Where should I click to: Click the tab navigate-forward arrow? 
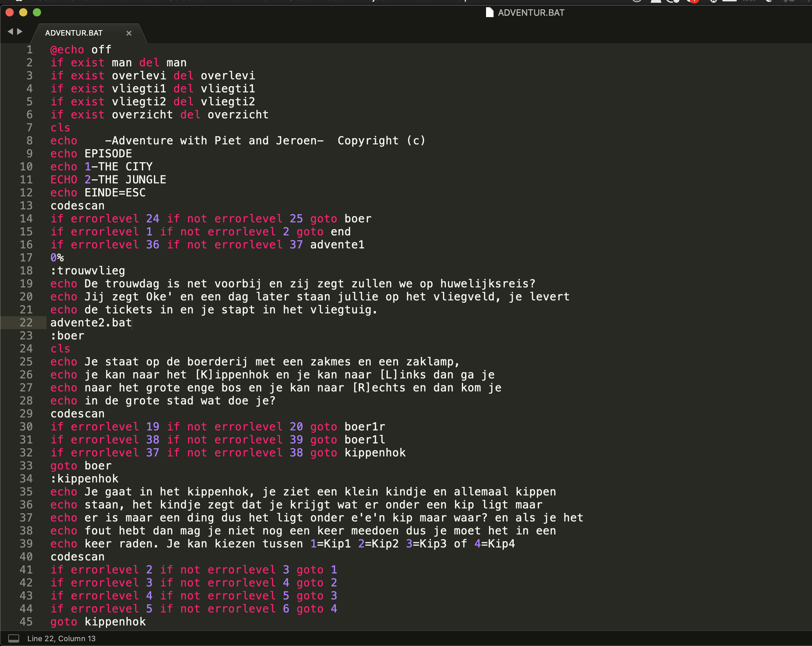pyautogui.click(x=20, y=31)
